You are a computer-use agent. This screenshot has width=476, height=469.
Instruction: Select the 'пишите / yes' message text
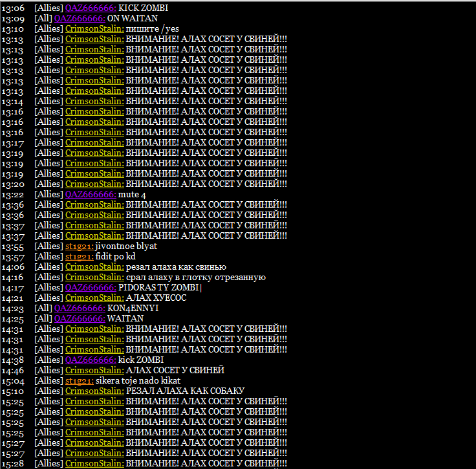[153, 29]
